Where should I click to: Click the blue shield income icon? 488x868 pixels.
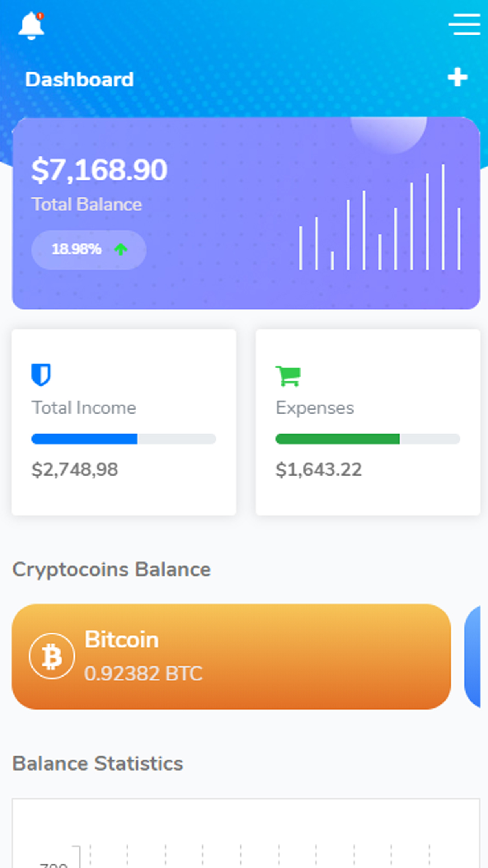[x=41, y=375]
